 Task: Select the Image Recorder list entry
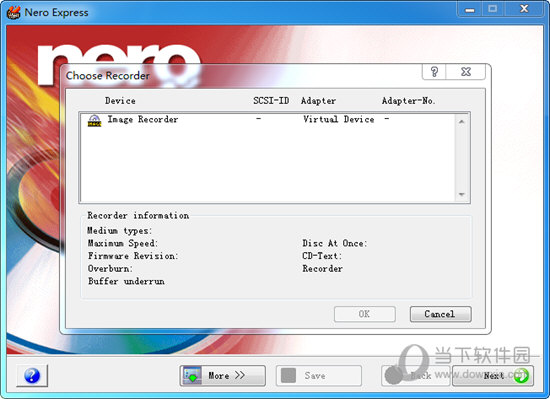pos(268,120)
